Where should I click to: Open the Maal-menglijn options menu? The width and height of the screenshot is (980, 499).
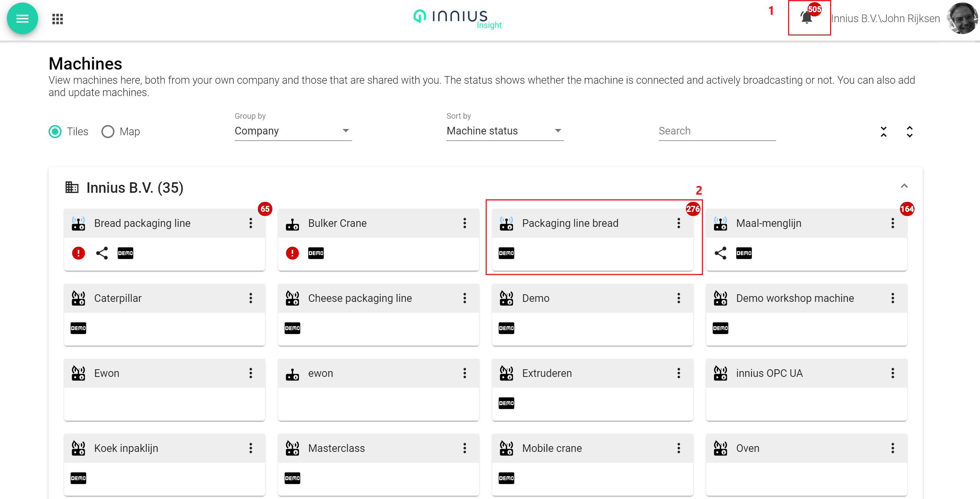(892, 223)
